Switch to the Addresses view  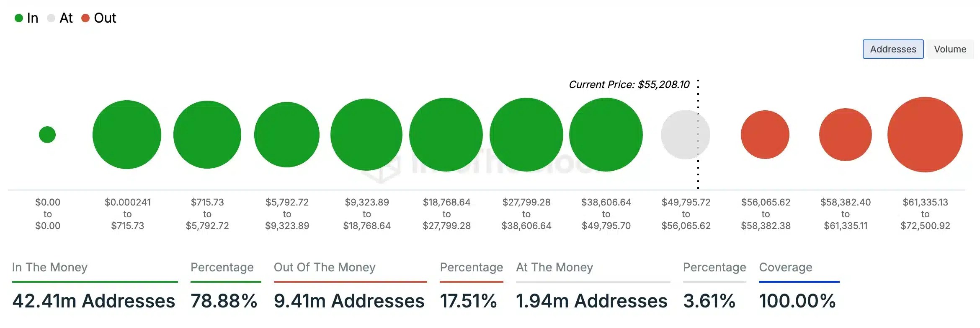pyautogui.click(x=893, y=49)
